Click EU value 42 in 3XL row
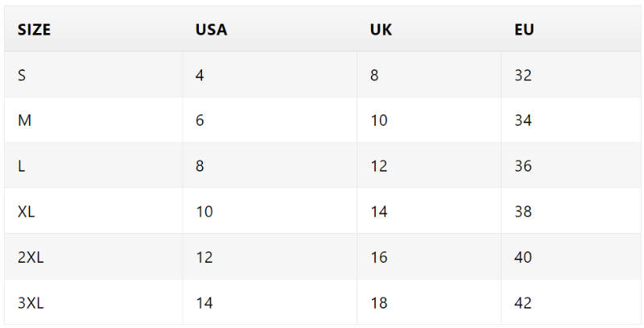Screen dimensions: 644x328 (523, 303)
